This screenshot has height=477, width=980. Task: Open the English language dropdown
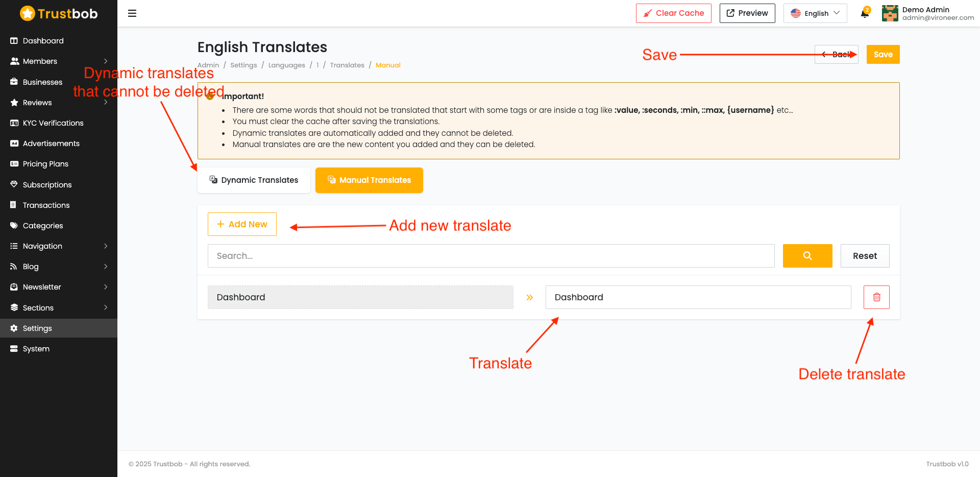pos(815,13)
